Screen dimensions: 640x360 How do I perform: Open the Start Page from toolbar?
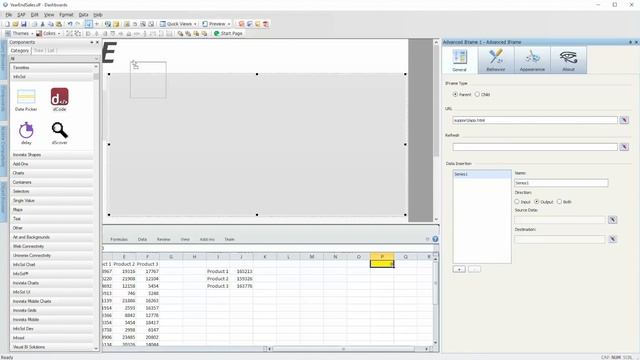(228, 33)
